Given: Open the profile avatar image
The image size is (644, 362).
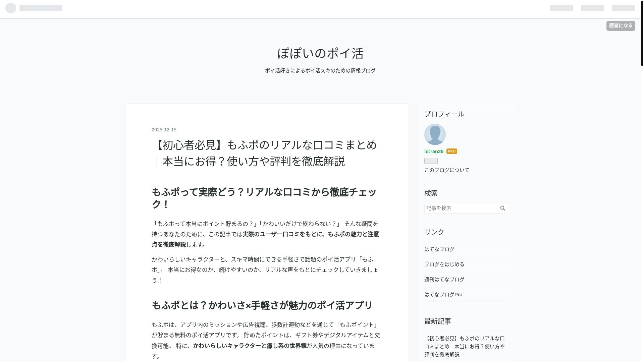Looking at the screenshot, I should tap(435, 134).
